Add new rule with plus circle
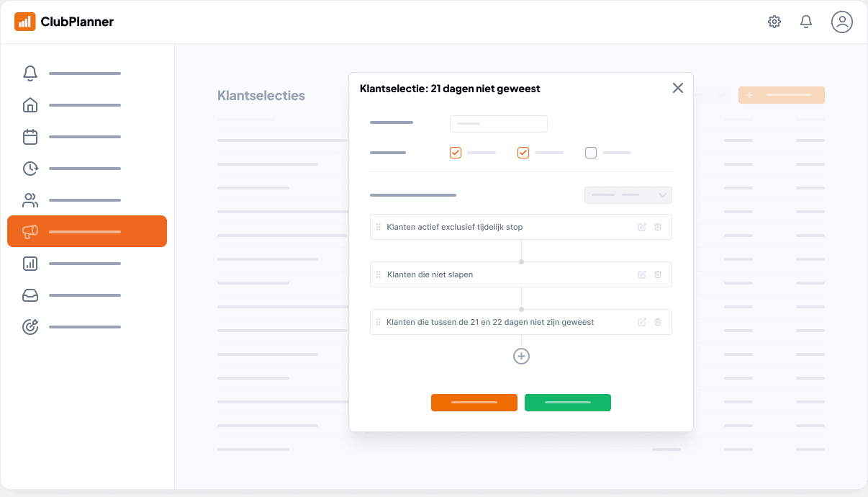This screenshot has width=868, height=497. [x=521, y=357]
